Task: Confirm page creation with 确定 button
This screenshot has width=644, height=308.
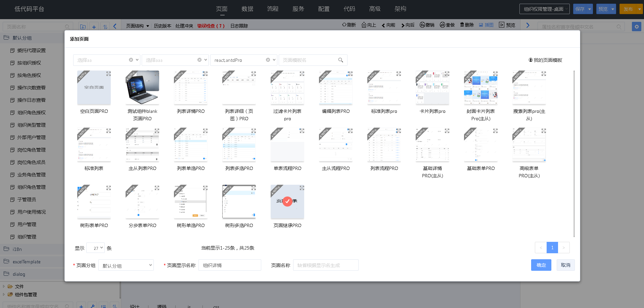Action: pyautogui.click(x=541, y=265)
